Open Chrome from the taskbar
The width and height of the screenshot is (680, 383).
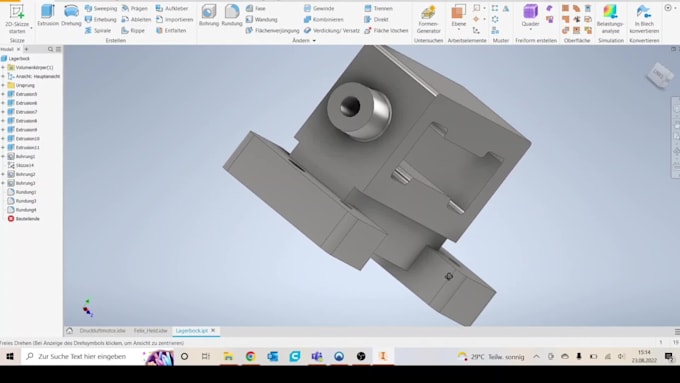click(x=251, y=357)
